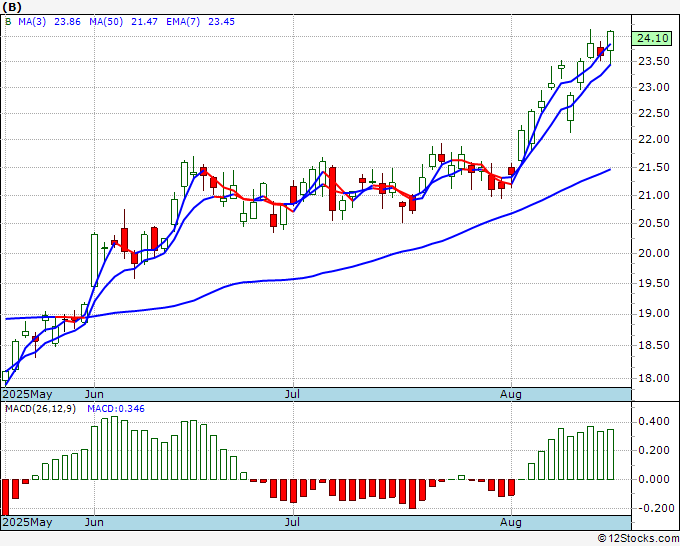The height and width of the screenshot is (546, 680).
Task: Click the 20.00 price axis label
Action: (654, 253)
